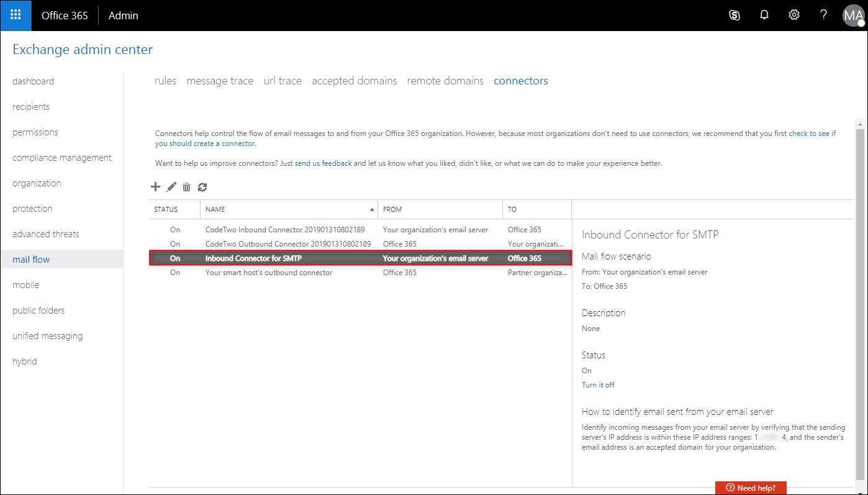Open public folders section
868x495 pixels.
point(38,311)
